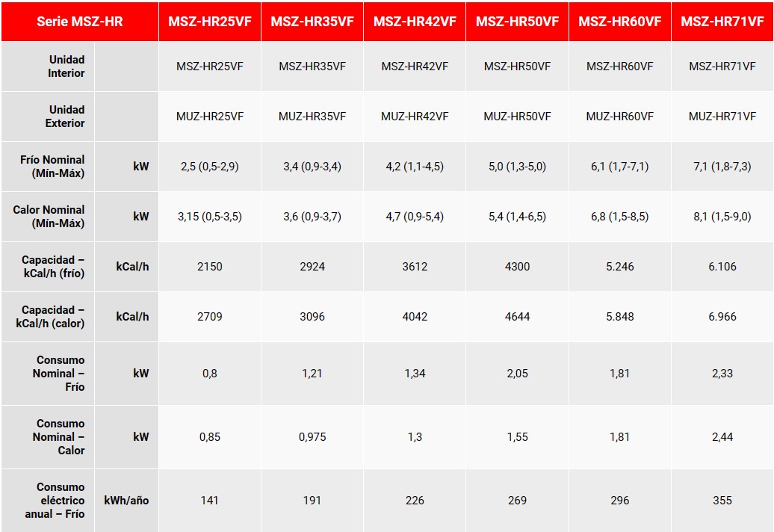The image size is (774, 532).
Task: Click heating capacity value 6.966
Action: coord(722,317)
